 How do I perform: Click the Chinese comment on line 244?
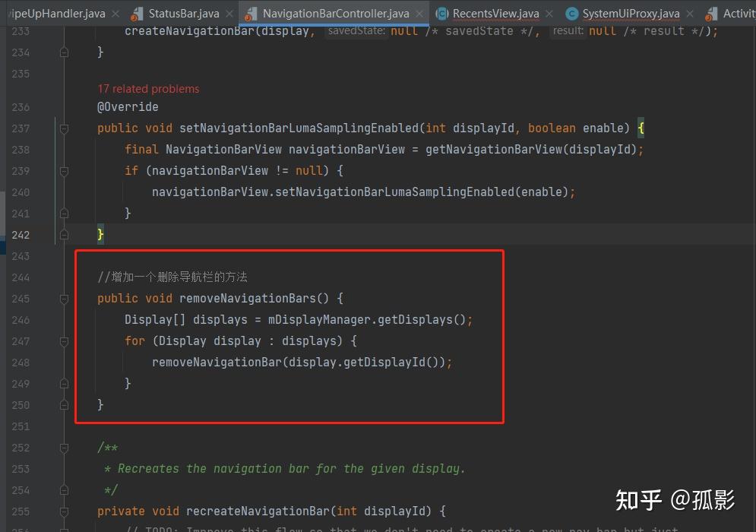(172, 277)
